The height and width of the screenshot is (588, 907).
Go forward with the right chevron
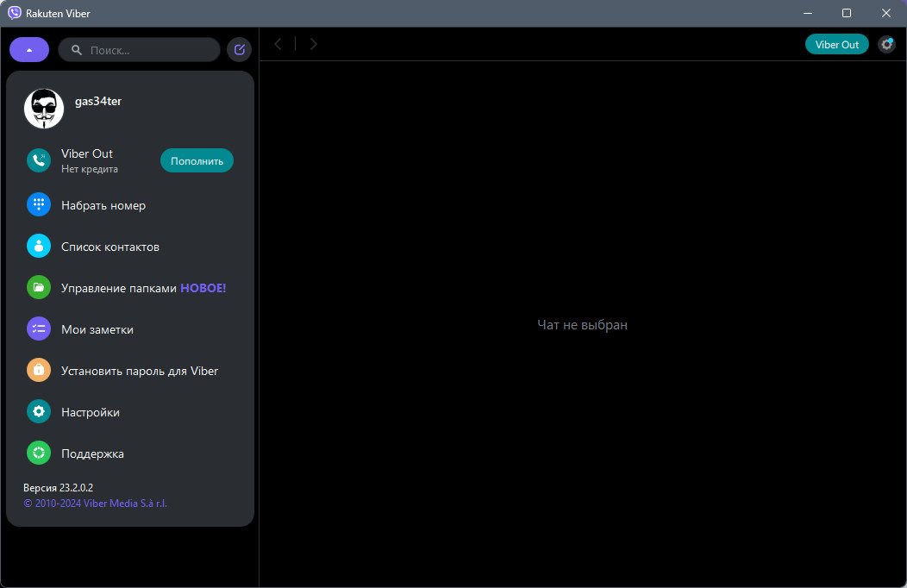coord(314,44)
